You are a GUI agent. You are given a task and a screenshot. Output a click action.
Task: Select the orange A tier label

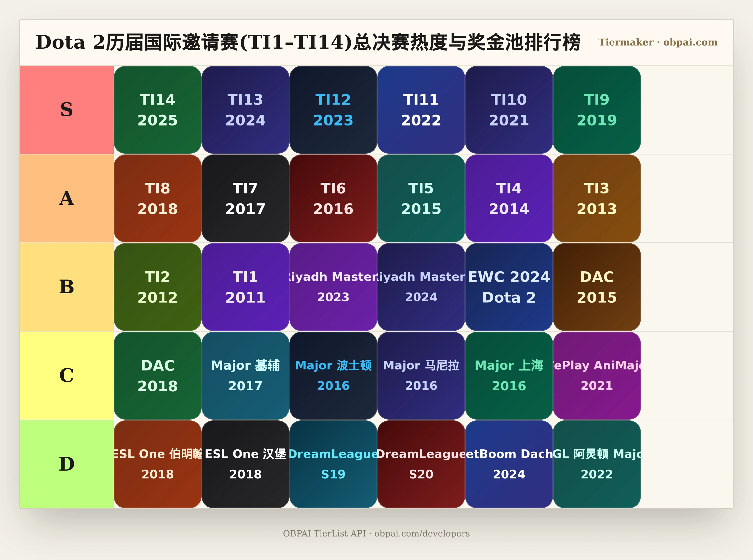pyautogui.click(x=67, y=198)
